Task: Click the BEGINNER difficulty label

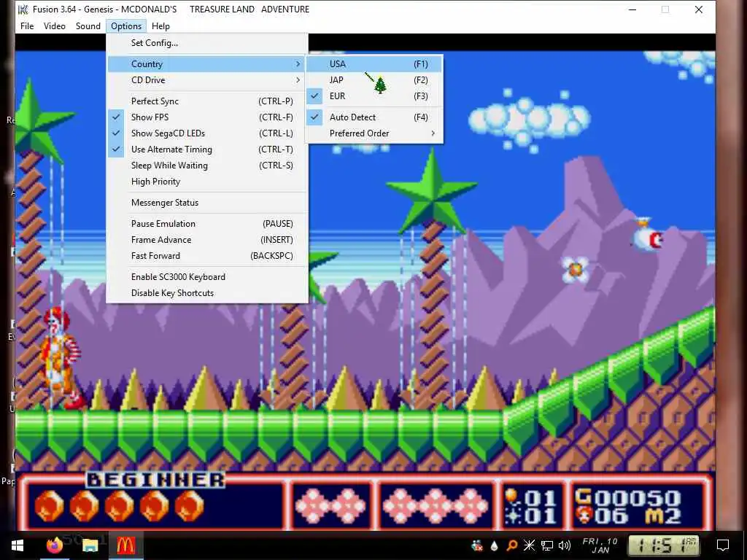Action: 156,480
